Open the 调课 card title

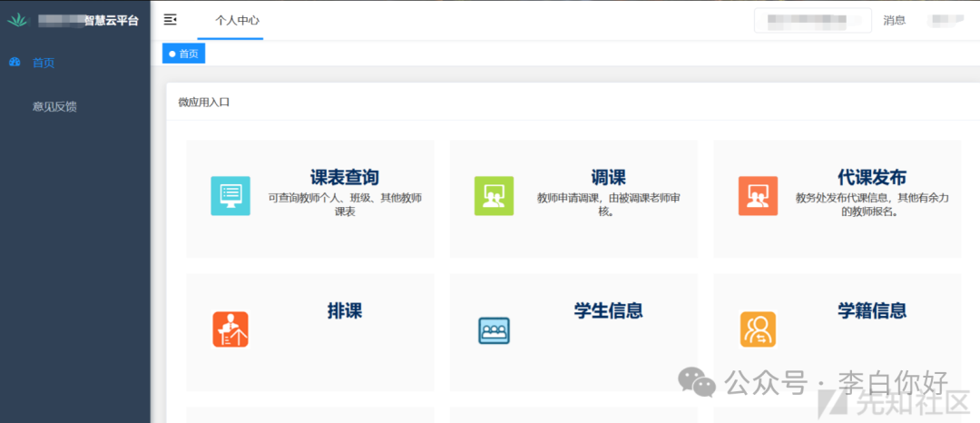pyautogui.click(x=608, y=177)
